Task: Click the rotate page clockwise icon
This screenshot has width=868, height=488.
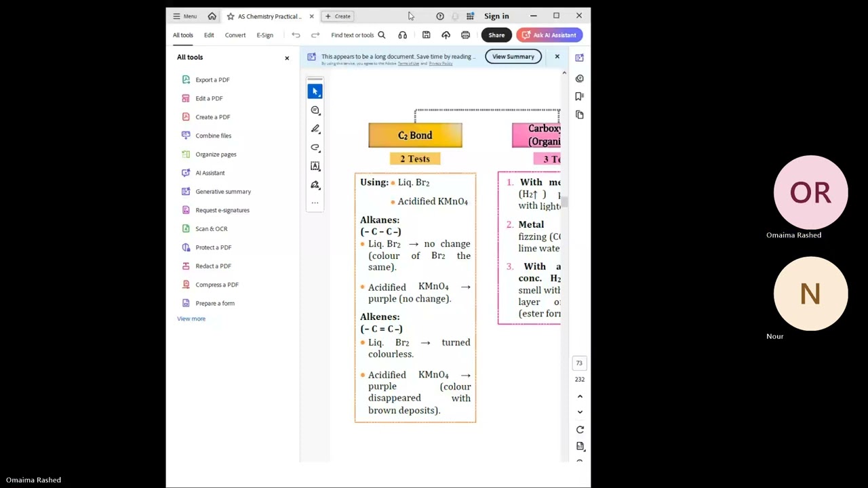Action: tap(580, 430)
